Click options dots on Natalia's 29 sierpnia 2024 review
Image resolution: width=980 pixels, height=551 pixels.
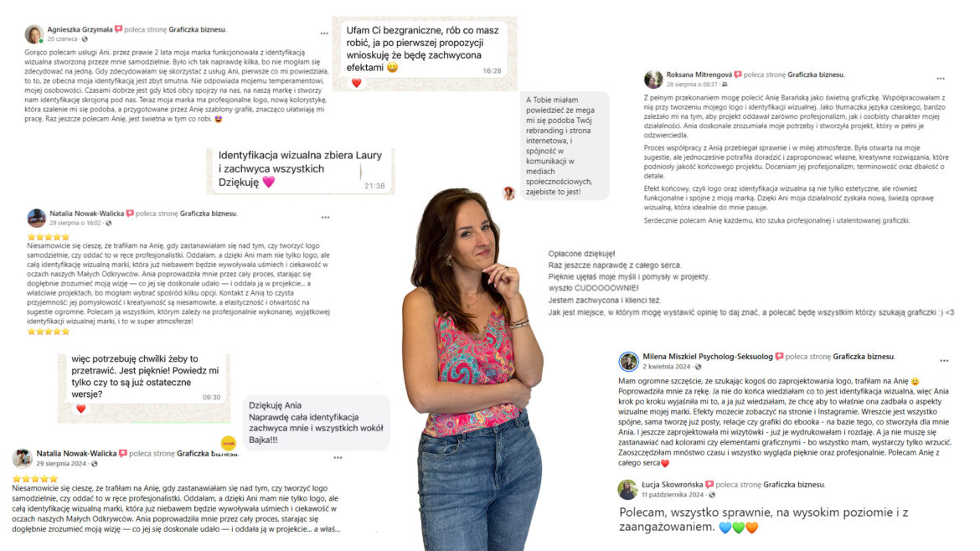pos(338,458)
